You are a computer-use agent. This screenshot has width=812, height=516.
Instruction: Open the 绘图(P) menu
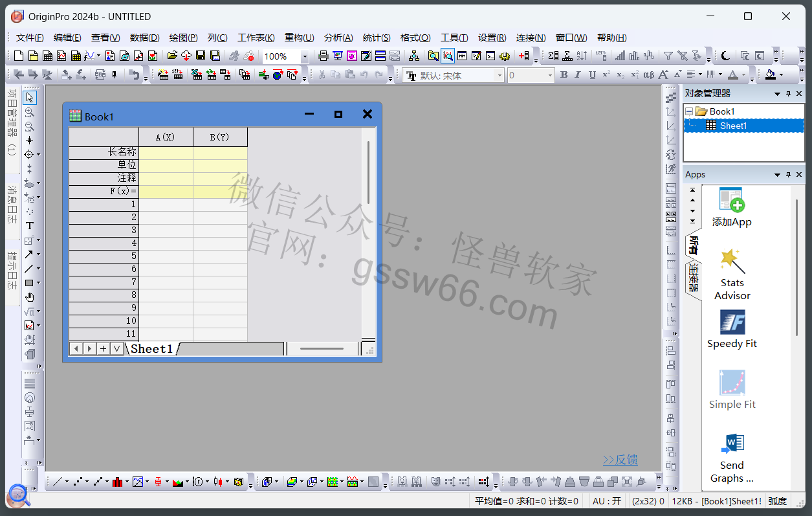(183, 38)
